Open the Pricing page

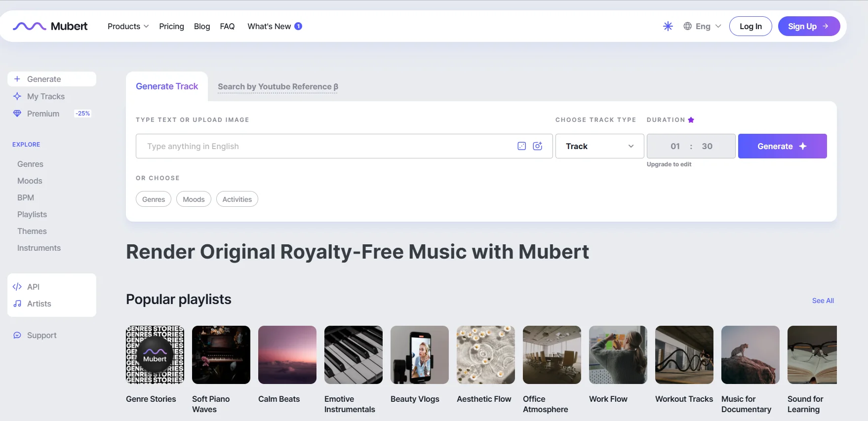(x=171, y=26)
